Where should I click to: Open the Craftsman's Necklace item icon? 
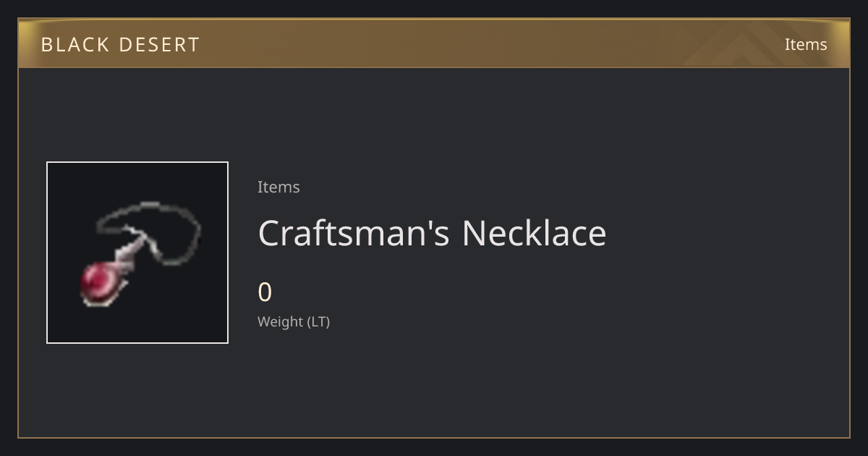click(137, 253)
